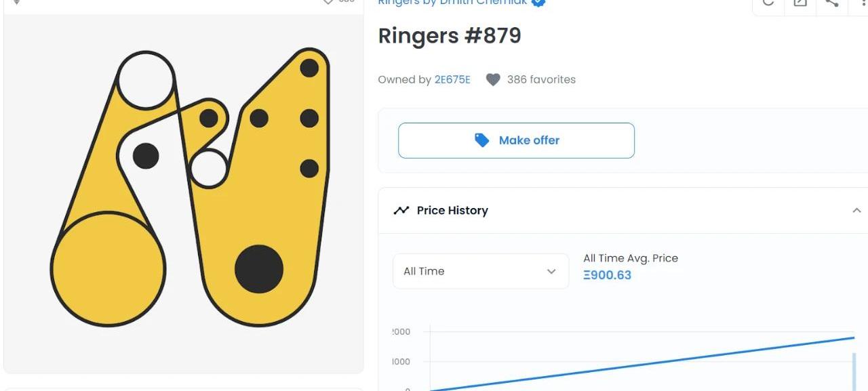Click the 386 favorites text
This screenshot has width=868, height=391.
pyautogui.click(x=541, y=80)
